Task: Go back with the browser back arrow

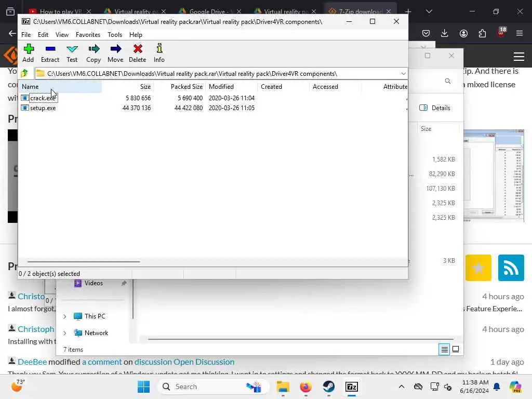Action: pyautogui.click(x=12, y=33)
